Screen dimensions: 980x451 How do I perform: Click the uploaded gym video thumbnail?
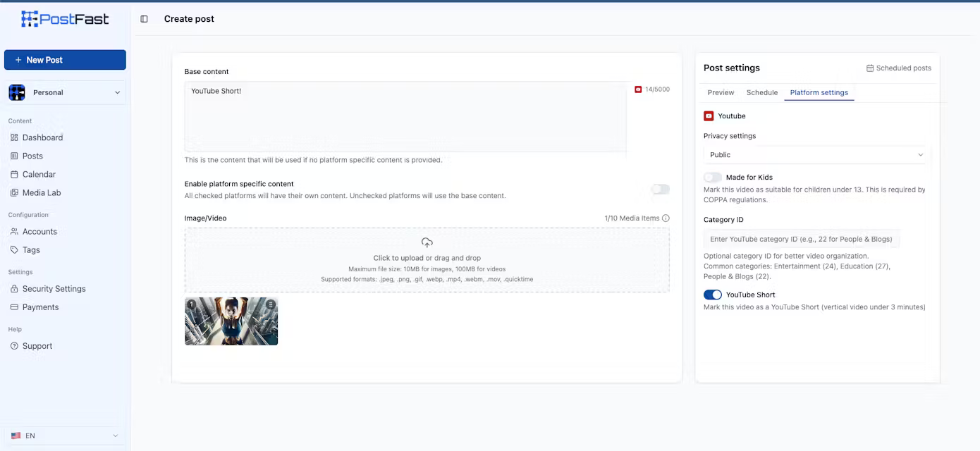tap(231, 321)
